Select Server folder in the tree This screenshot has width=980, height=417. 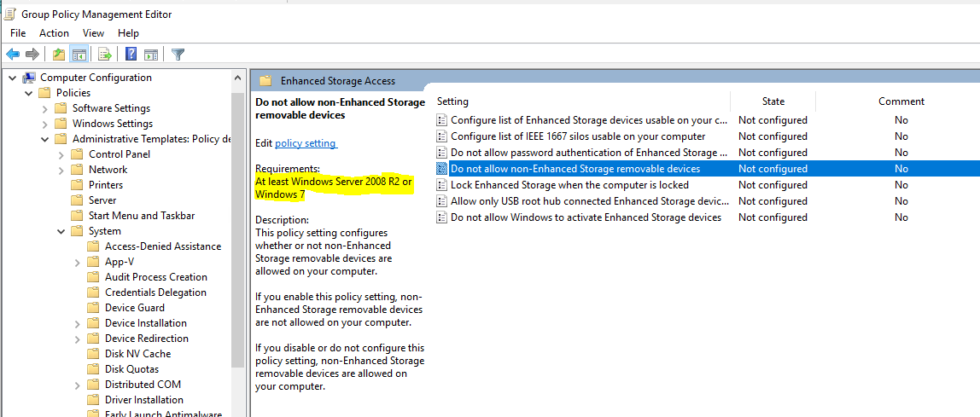(x=102, y=200)
